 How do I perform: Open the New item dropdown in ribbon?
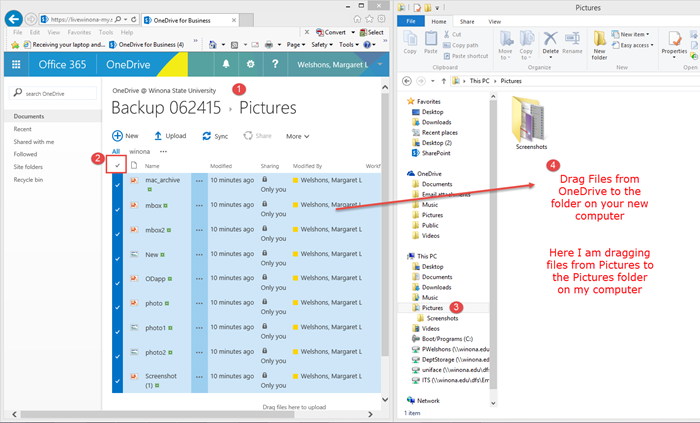pos(634,33)
